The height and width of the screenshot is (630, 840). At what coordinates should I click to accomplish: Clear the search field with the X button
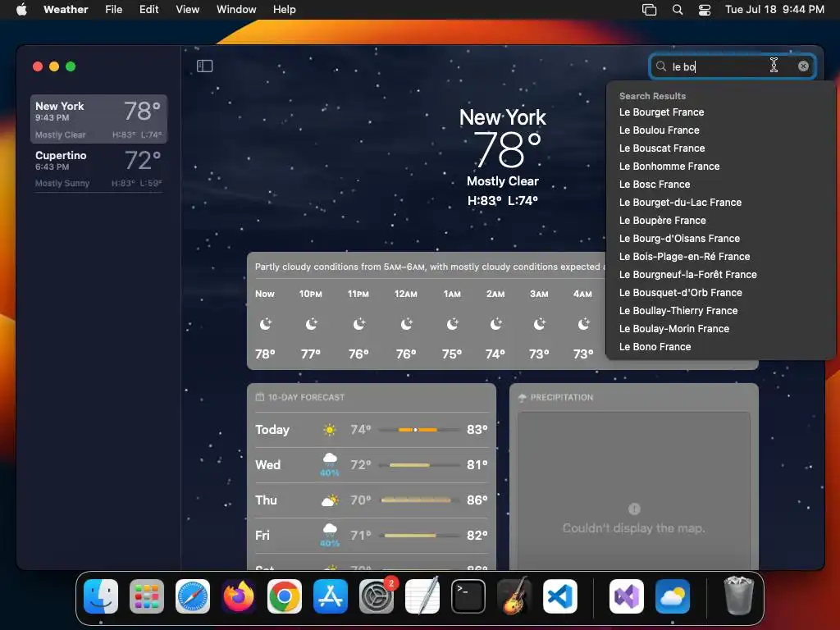click(803, 66)
